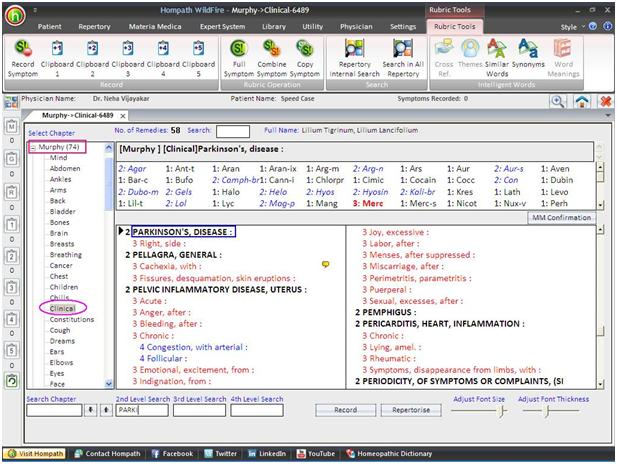Click the 3: Merc remedy
The height and width of the screenshot is (464, 617).
pos(368,203)
